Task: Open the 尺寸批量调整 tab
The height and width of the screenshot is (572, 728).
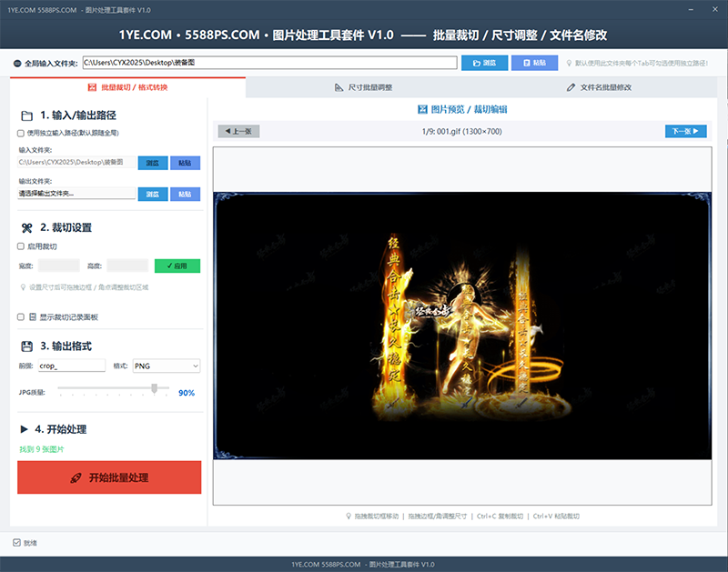Action: tap(363, 87)
